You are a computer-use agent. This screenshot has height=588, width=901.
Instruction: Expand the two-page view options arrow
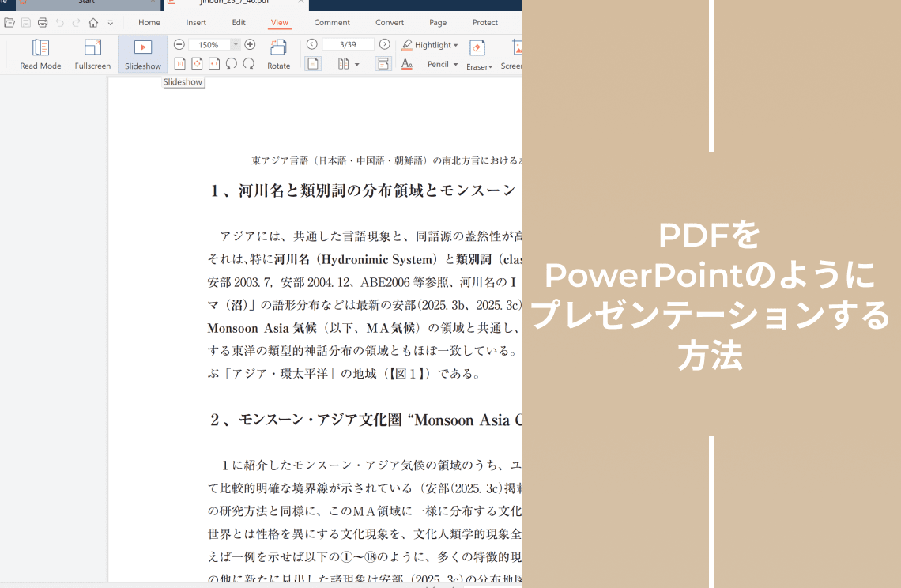click(356, 64)
